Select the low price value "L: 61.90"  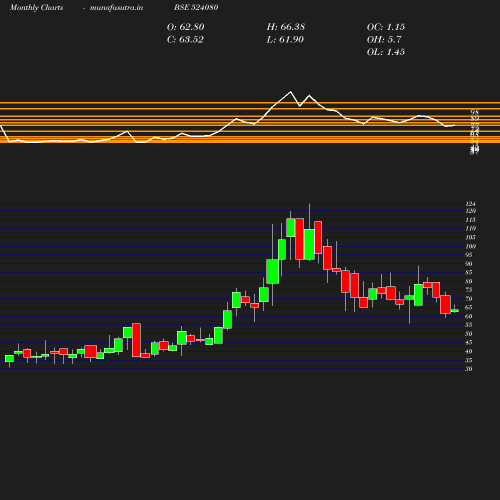click(285, 40)
